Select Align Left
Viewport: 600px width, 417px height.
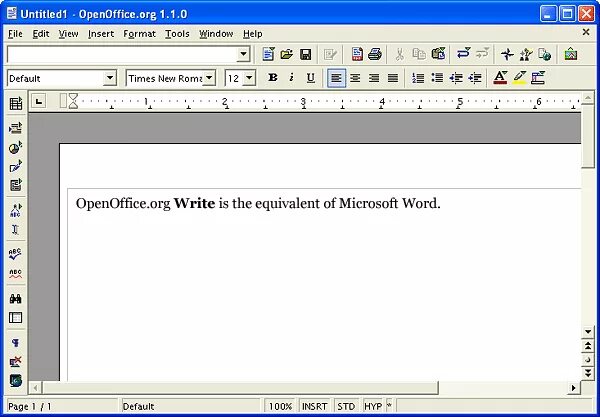tap(336, 78)
